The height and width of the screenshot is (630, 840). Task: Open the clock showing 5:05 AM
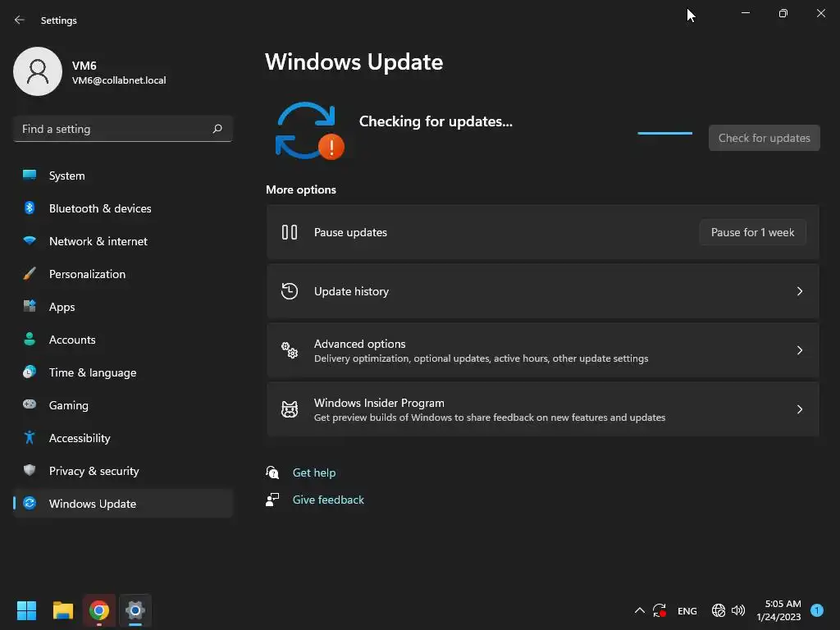pos(778,610)
